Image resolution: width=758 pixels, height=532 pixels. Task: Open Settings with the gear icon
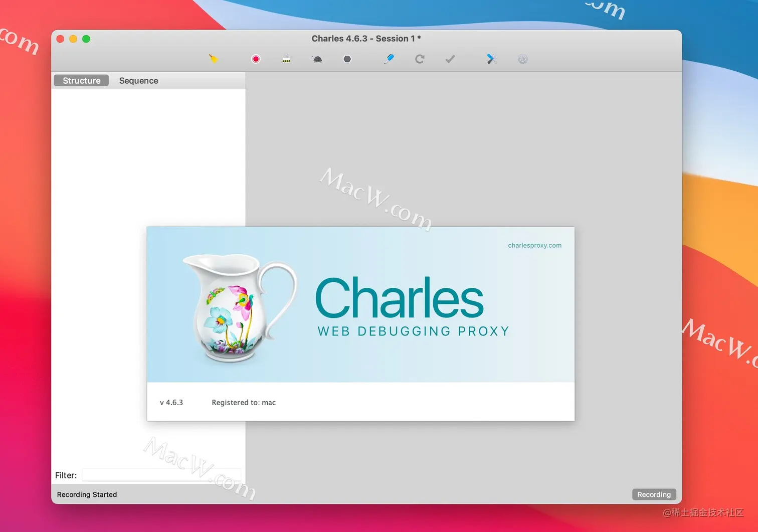point(523,59)
